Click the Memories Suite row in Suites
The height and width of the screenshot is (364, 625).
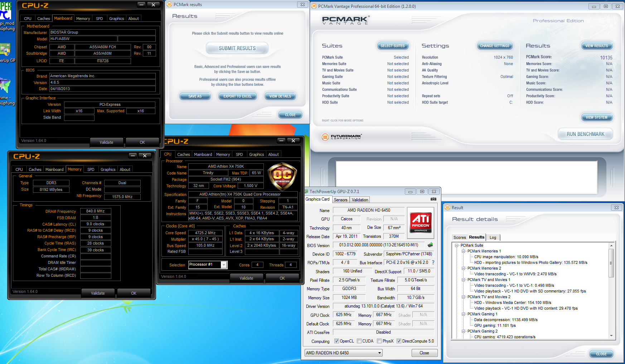pos(365,64)
